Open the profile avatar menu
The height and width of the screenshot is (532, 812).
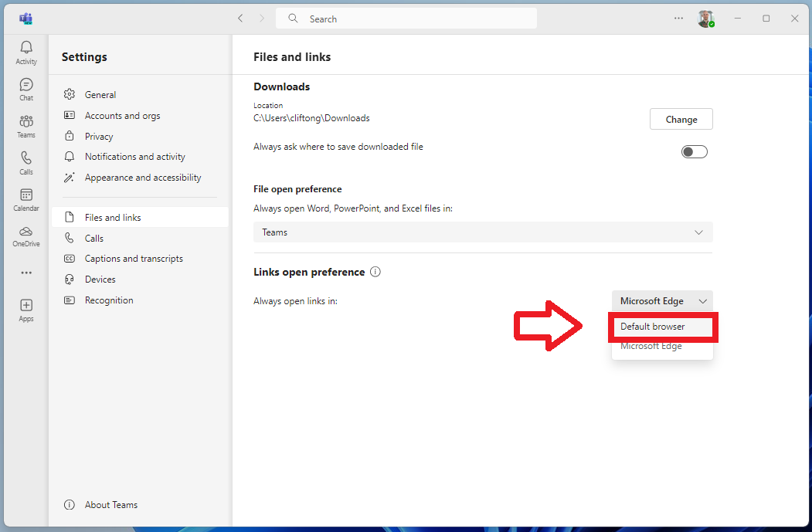click(706, 19)
